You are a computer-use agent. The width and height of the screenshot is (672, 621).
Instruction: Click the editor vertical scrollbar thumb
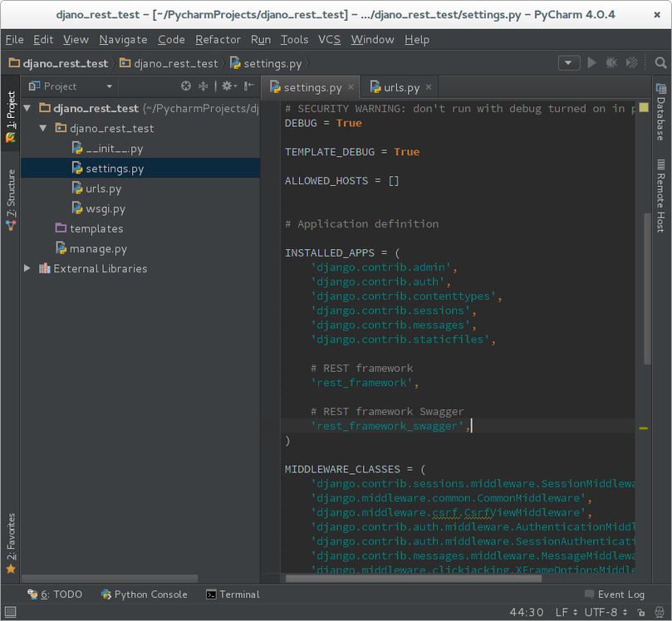648,289
